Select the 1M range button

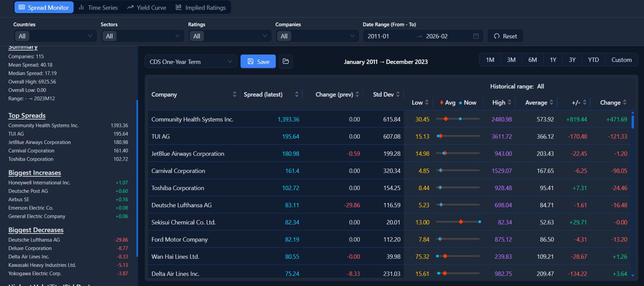[490, 60]
